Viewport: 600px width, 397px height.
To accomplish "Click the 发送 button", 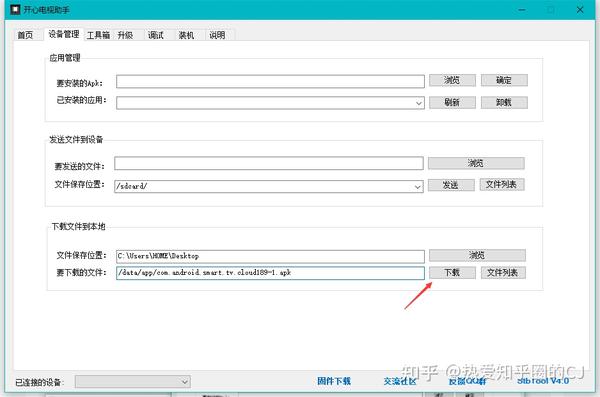I will [450, 185].
